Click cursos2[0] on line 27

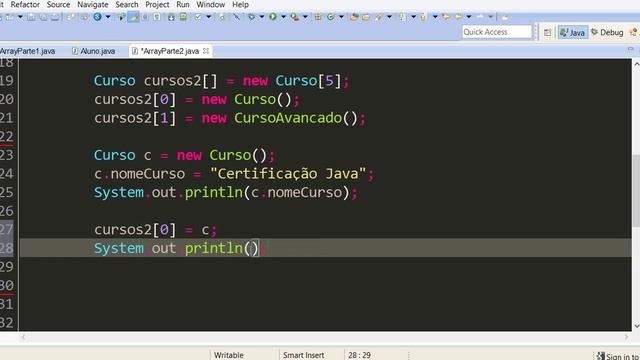135,230
